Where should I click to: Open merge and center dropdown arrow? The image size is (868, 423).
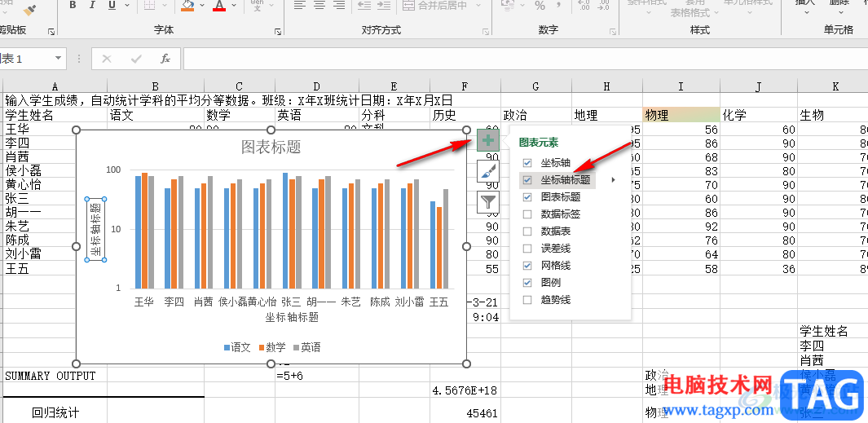coord(479,6)
